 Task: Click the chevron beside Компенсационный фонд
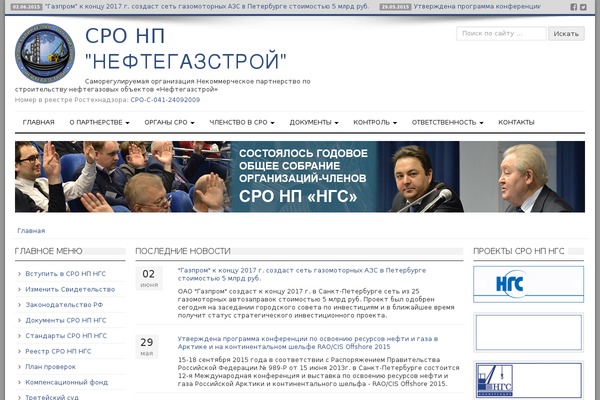19,382
